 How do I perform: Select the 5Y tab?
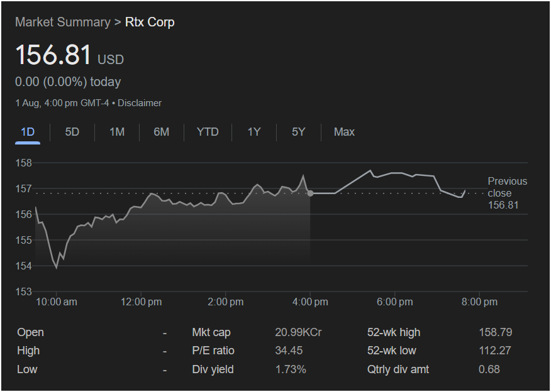click(x=298, y=132)
